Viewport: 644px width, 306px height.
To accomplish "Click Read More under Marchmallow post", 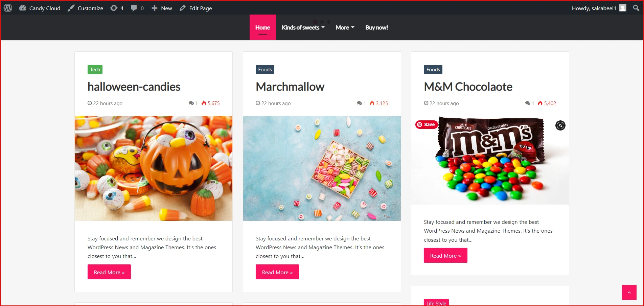I will tap(277, 272).
